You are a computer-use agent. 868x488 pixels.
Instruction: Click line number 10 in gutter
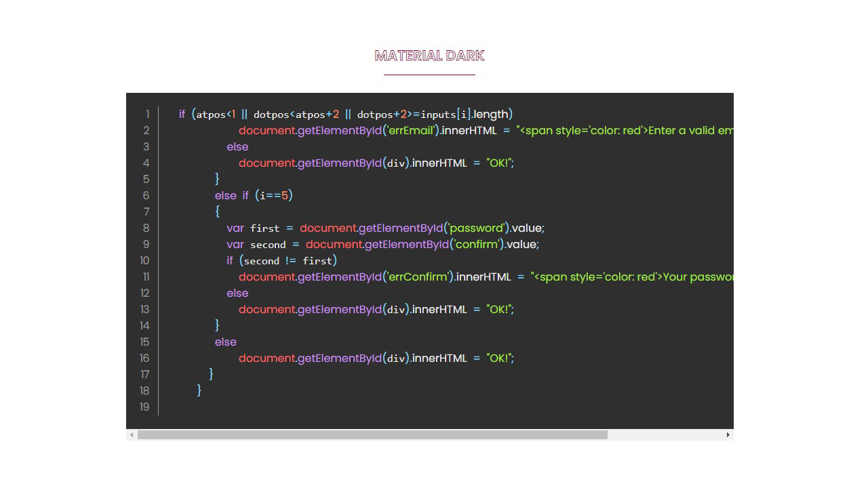(145, 260)
